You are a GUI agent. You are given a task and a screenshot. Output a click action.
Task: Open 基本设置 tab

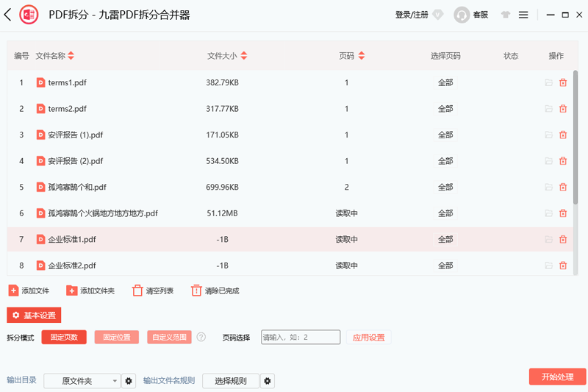(34, 315)
